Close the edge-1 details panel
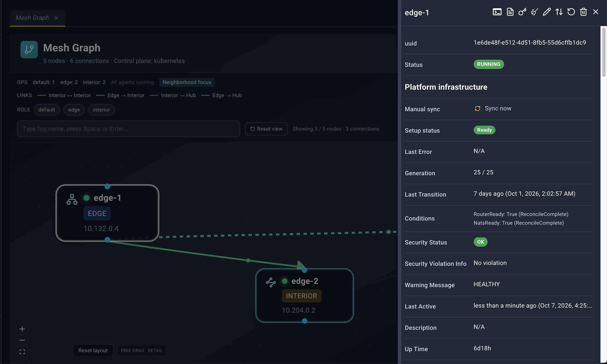This screenshot has height=364, width=607. [595, 12]
